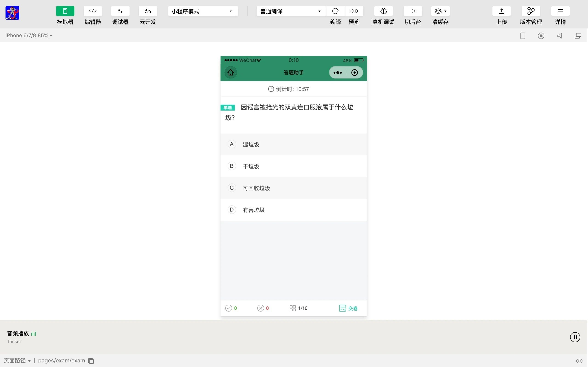The width and height of the screenshot is (588, 367).
Task: Open the real device debug tool
Action: click(383, 11)
